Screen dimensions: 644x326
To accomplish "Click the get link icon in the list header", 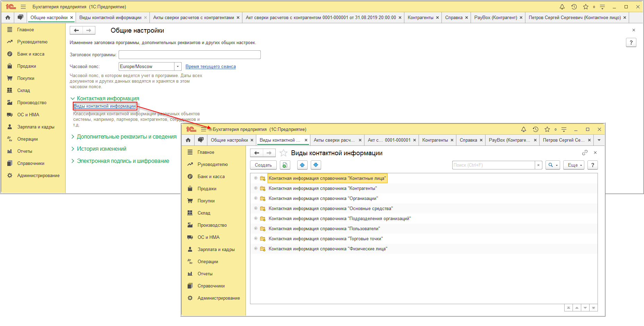I will coord(585,153).
